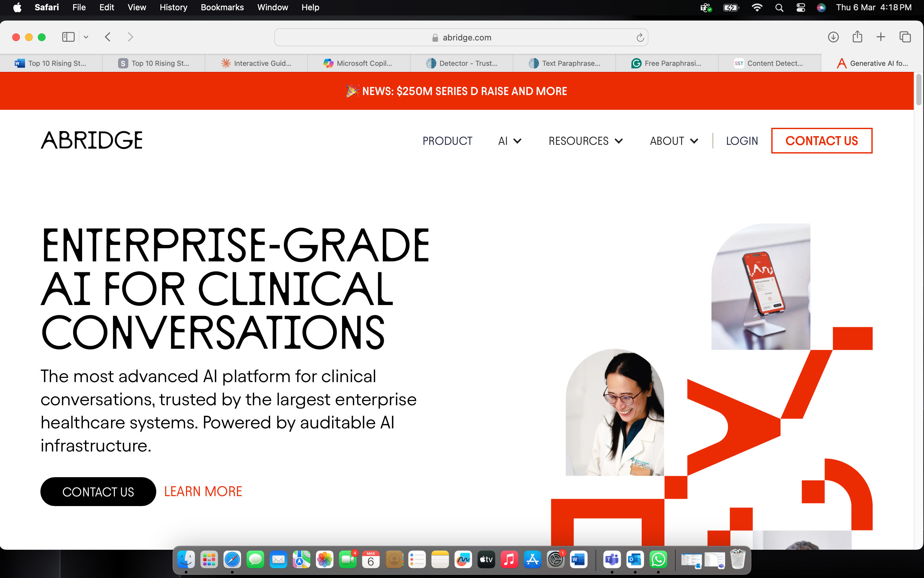Open a new tab with plus icon
The image size is (924, 578).
pyautogui.click(x=881, y=37)
